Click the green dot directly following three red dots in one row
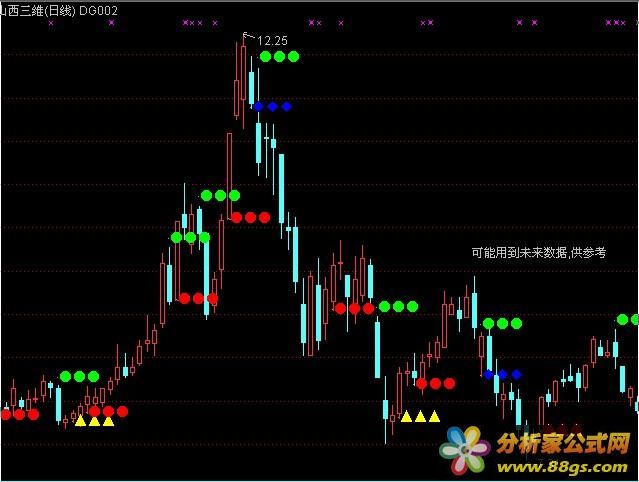 (x=384, y=306)
